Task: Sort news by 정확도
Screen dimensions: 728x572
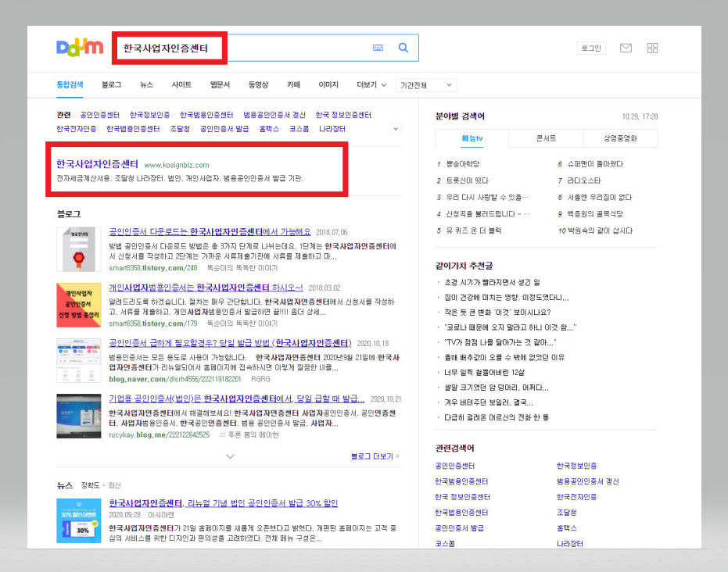Action: tap(90, 485)
